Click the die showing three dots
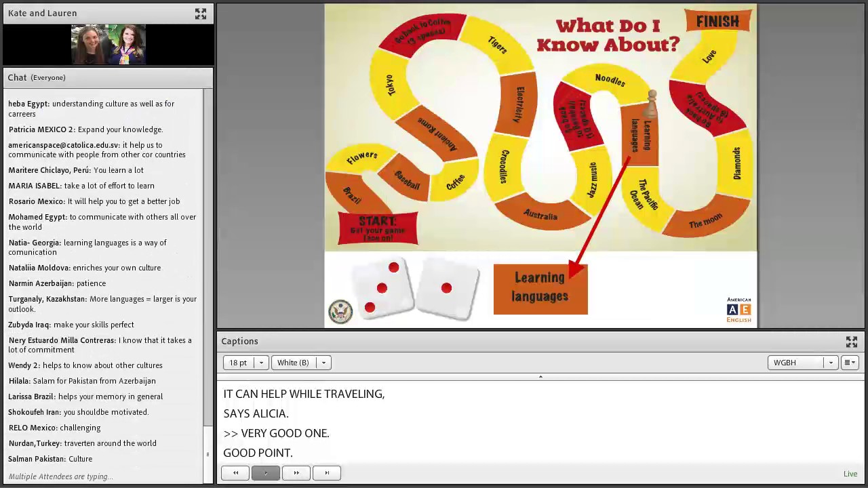Viewport: 868px width, 488px height. pos(382,289)
